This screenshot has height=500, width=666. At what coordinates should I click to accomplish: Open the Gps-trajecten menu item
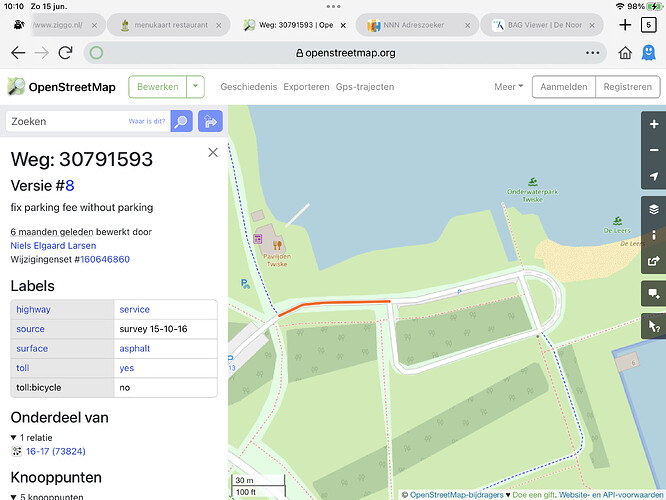pyautogui.click(x=365, y=87)
